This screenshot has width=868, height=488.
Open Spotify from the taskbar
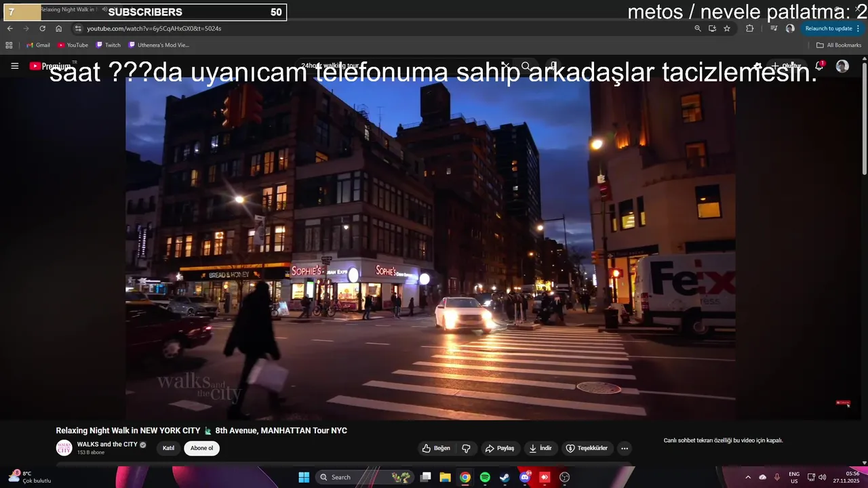pos(485,477)
